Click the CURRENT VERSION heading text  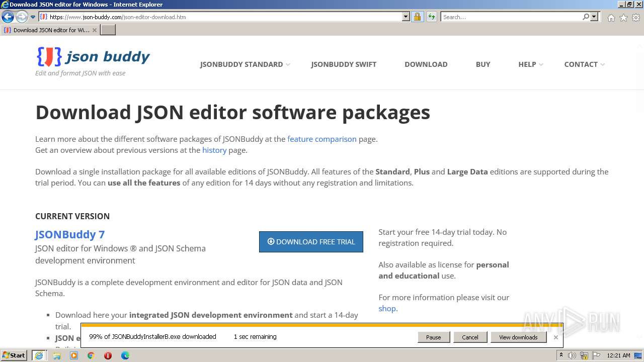(72, 216)
